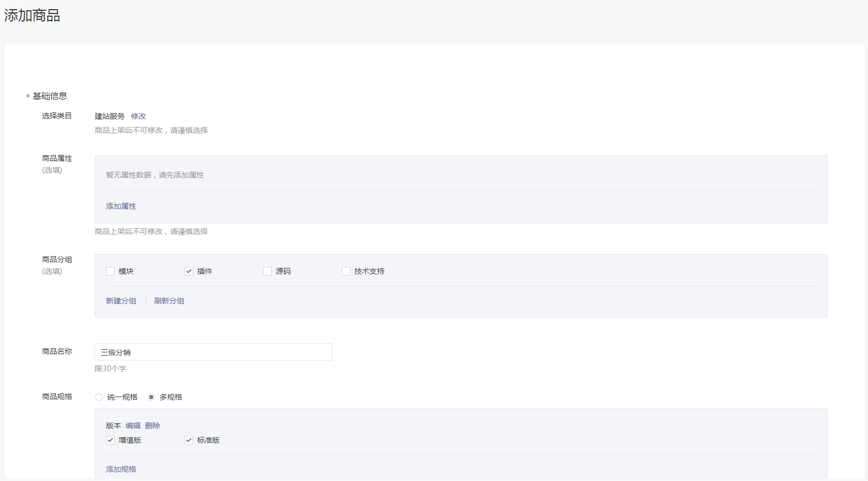
Task: Click the 添加规格 link
Action: tap(121, 469)
